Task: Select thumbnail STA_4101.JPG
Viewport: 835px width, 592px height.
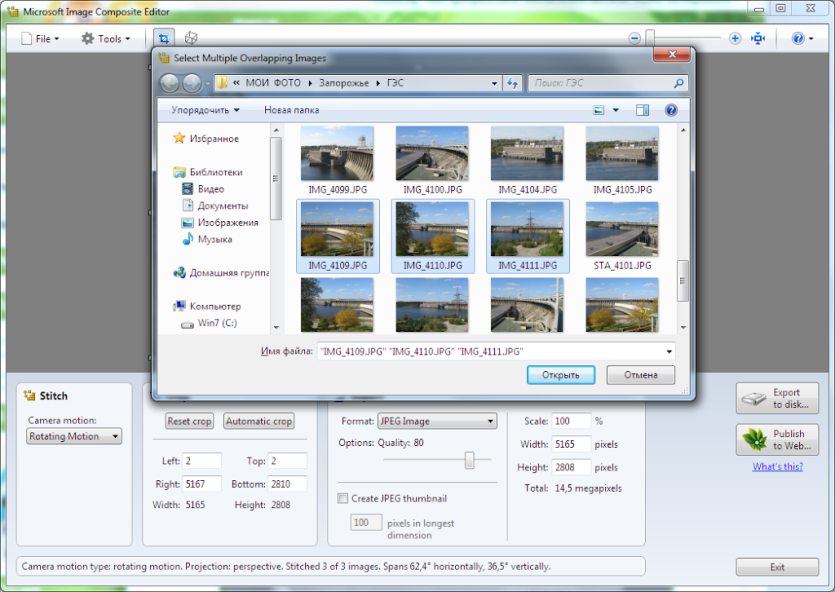Action: click(x=623, y=236)
